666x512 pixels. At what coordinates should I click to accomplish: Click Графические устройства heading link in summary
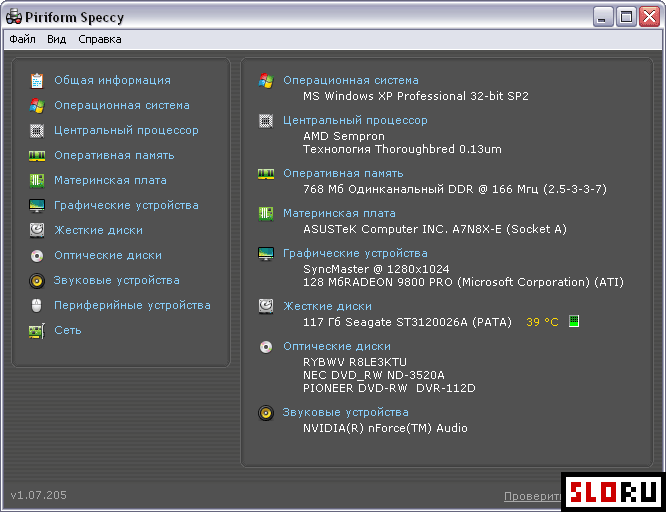(x=356, y=254)
